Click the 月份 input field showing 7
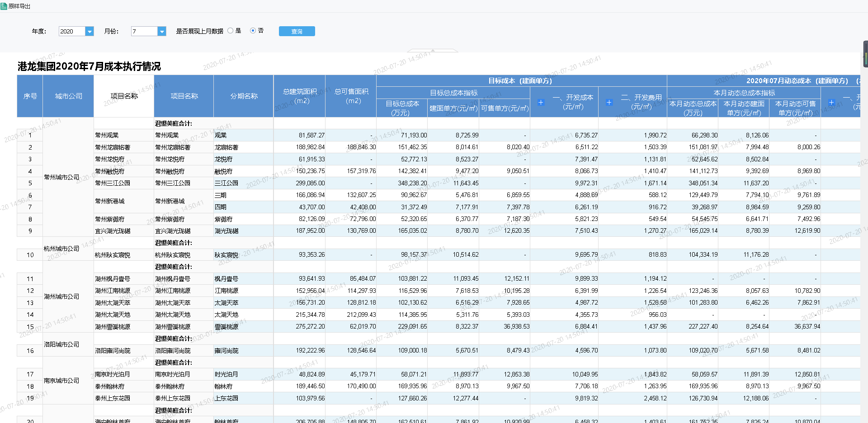 145,31
